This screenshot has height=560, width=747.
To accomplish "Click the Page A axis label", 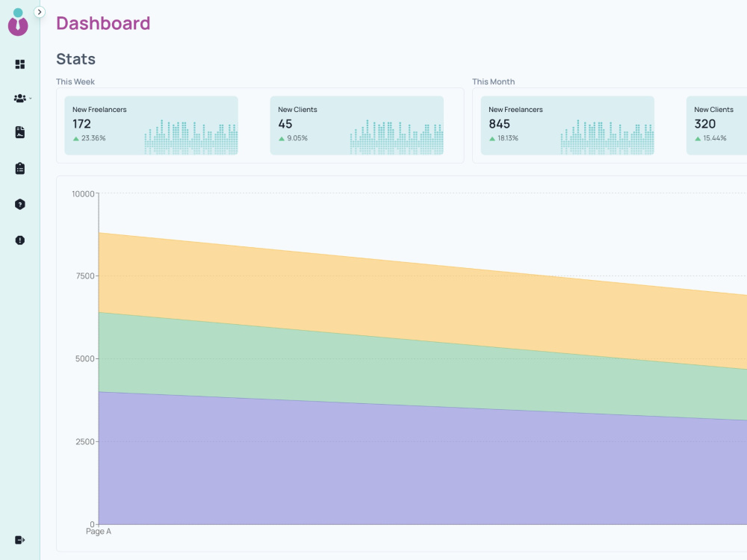I will 99,532.
